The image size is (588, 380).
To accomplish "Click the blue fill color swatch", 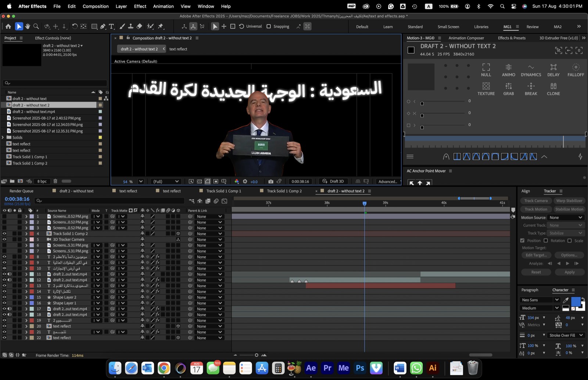I will pyautogui.click(x=576, y=302).
